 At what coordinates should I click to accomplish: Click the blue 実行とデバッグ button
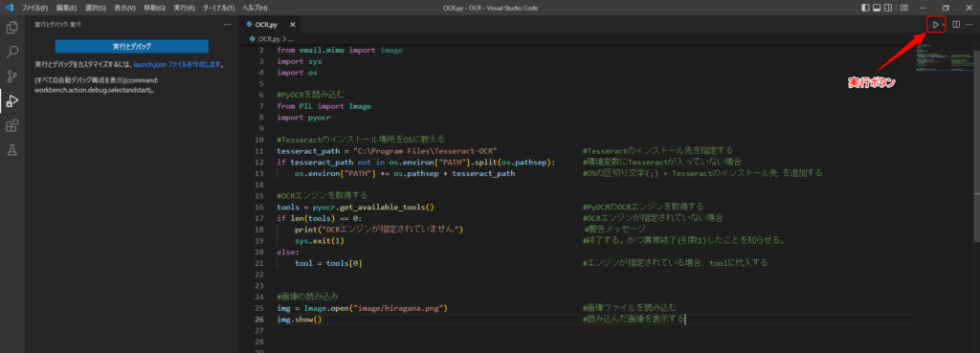click(x=132, y=46)
